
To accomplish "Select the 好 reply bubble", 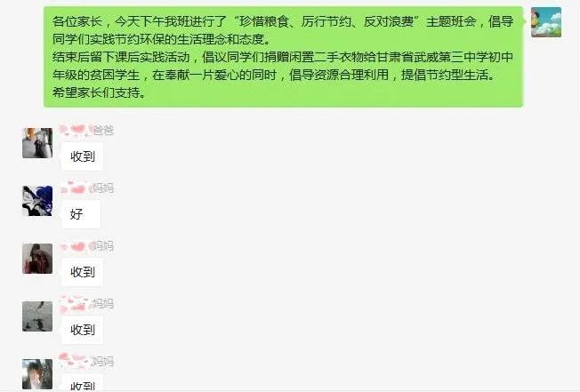I will 81,214.
